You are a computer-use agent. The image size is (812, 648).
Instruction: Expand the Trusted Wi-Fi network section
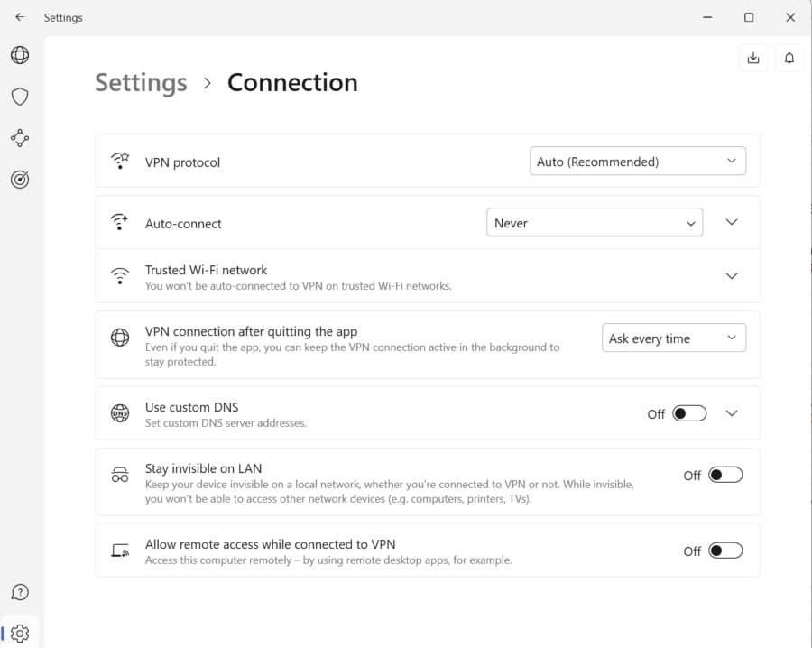click(732, 276)
